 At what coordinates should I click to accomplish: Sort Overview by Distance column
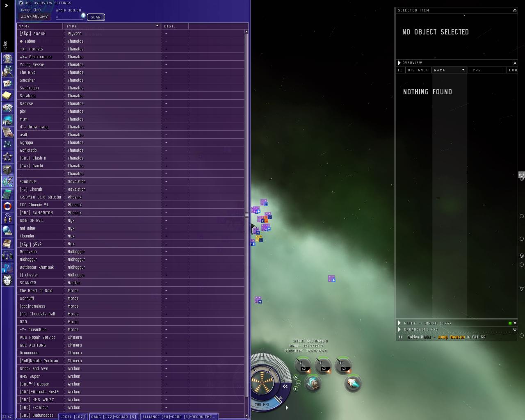pos(418,70)
